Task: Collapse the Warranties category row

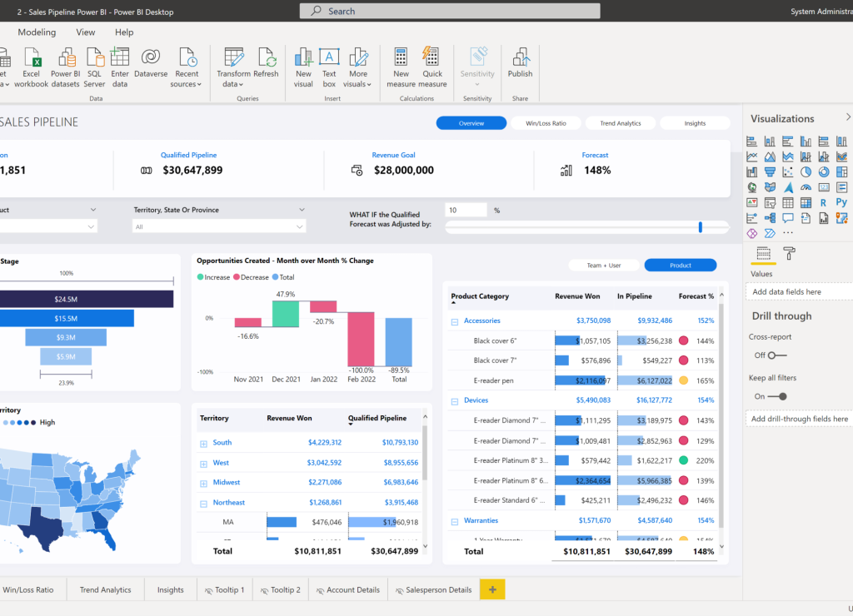Action: tap(455, 521)
